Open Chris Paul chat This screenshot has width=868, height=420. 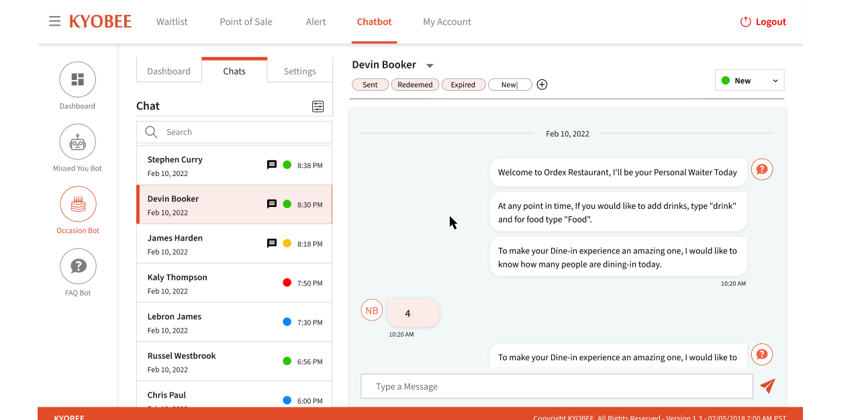234,394
